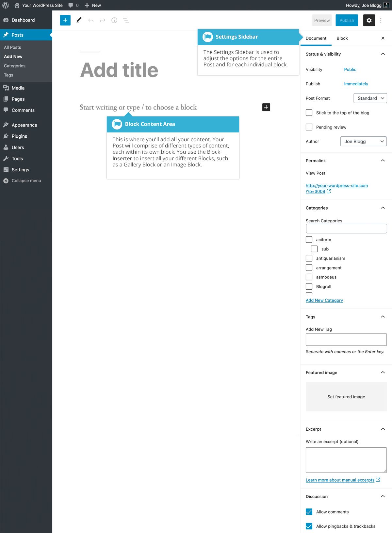Select the pencil Tools icon in toolbar
The width and height of the screenshot is (392, 533).
(x=79, y=20)
